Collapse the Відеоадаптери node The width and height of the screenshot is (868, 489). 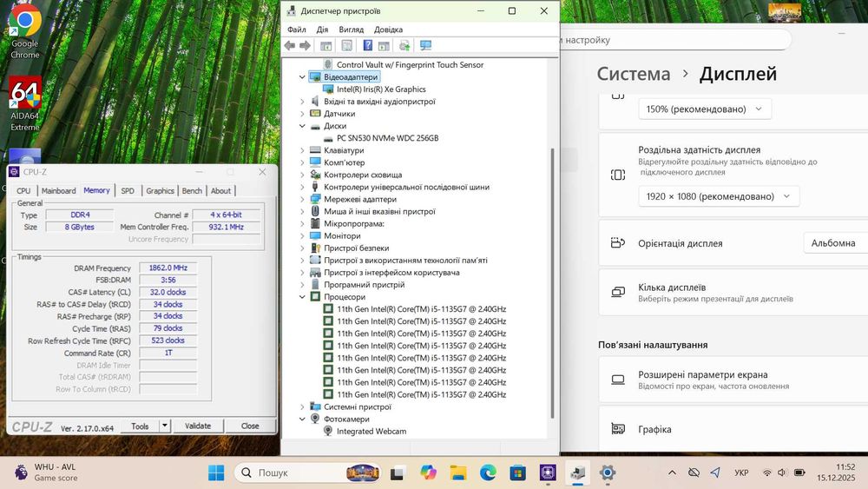tap(302, 77)
